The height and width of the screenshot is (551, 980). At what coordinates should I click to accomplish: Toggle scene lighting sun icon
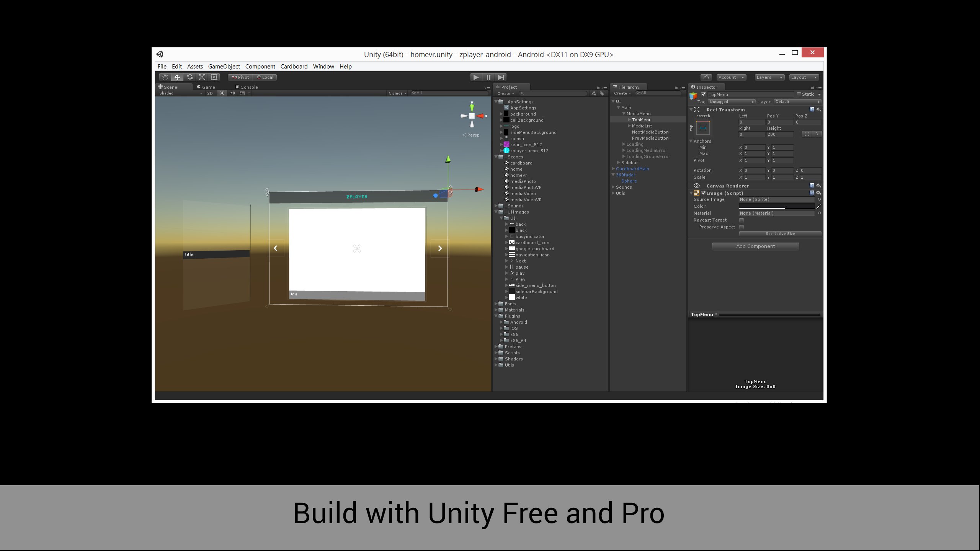pos(222,93)
